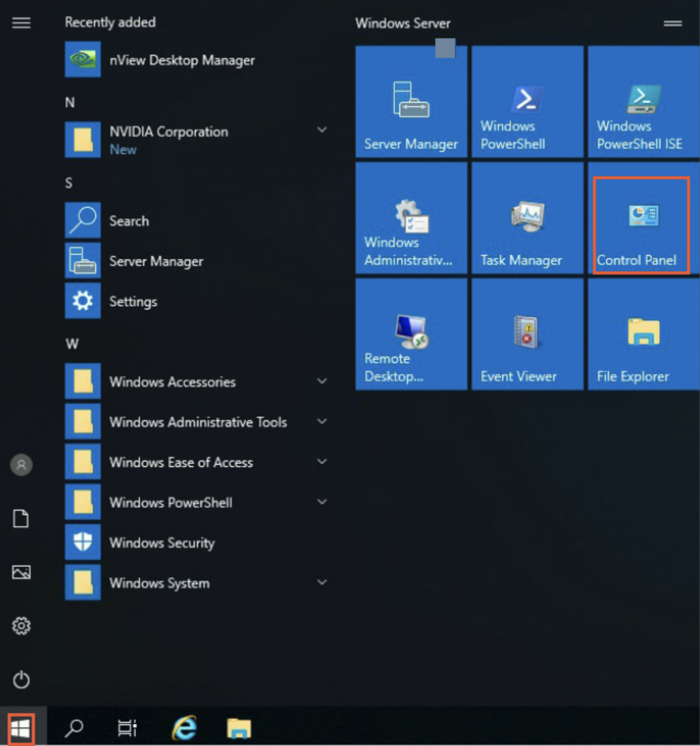Viewport: 700px width, 746px height.
Task: Open the Windows PowerShell folder entry
Action: click(x=197, y=502)
